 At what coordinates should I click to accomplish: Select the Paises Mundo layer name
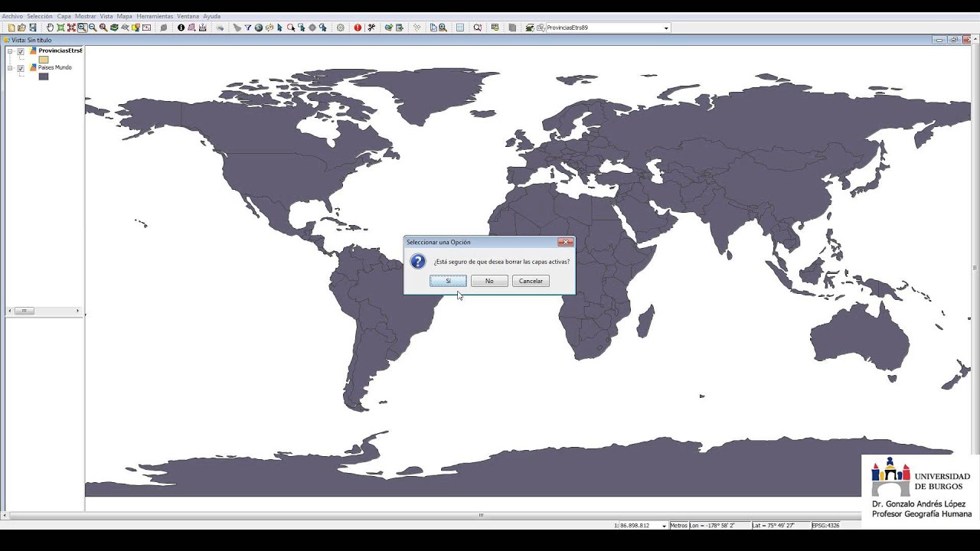[55, 67]
